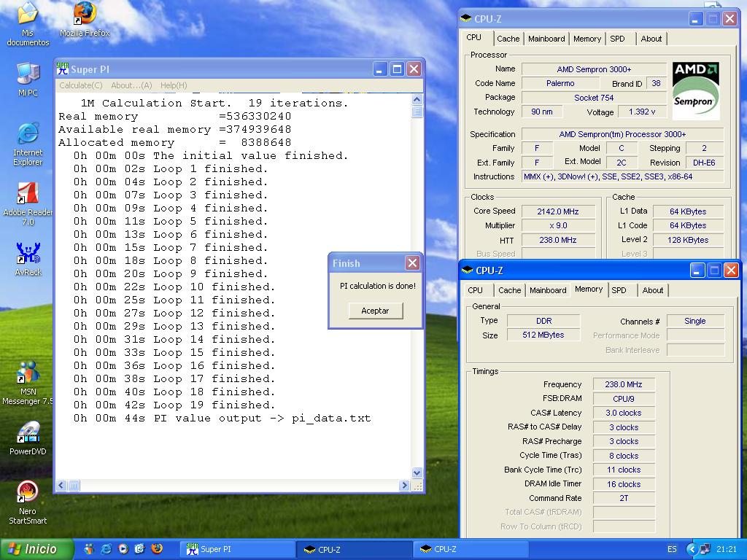Launch MSN Messenger 7.5 from desktop

(x=28, y=373)
